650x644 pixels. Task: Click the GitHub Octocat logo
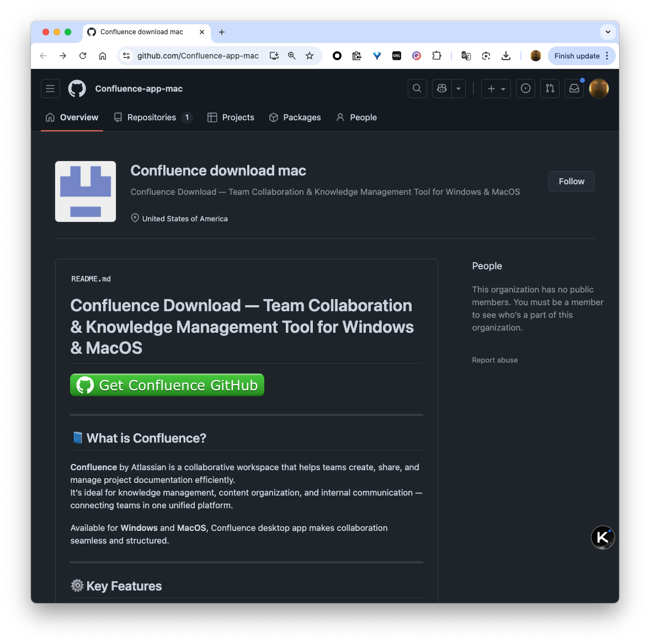[x=77, y=88]
